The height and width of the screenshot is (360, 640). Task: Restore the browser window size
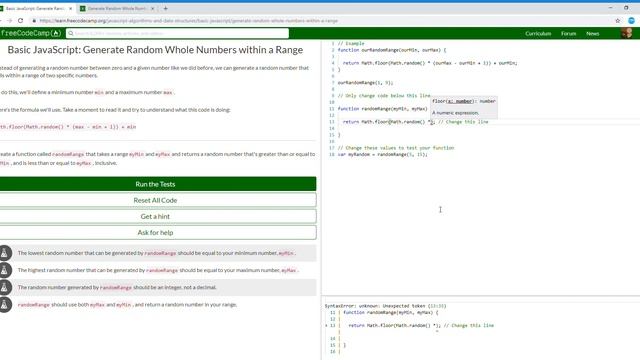coord(626,8)
